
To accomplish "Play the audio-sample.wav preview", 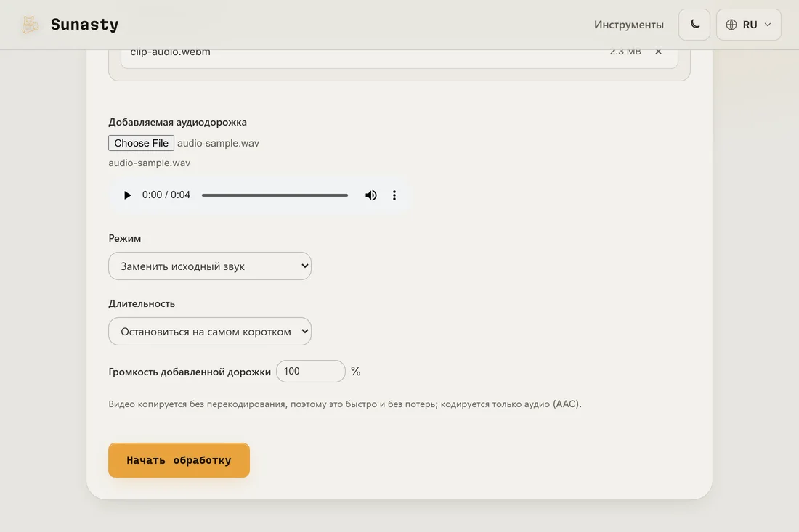I will pos(127,195).
